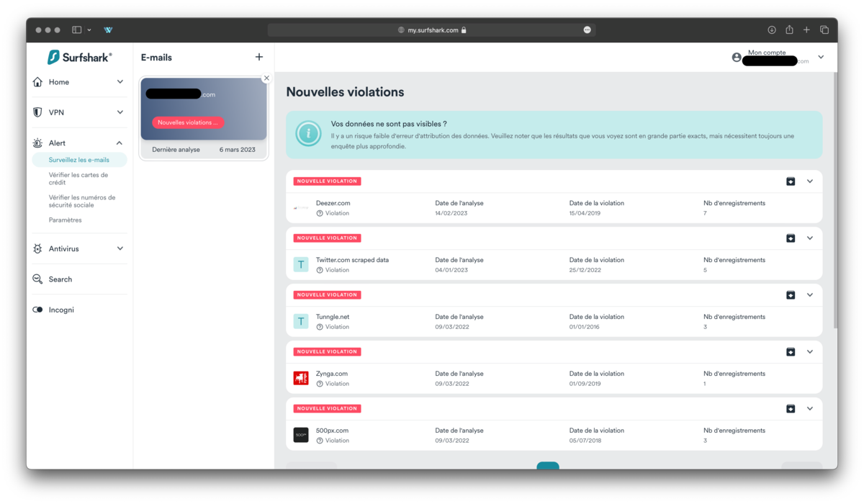
Task: Open the Safari tab group dropdown arrow
Action: [x=89, y=30]
